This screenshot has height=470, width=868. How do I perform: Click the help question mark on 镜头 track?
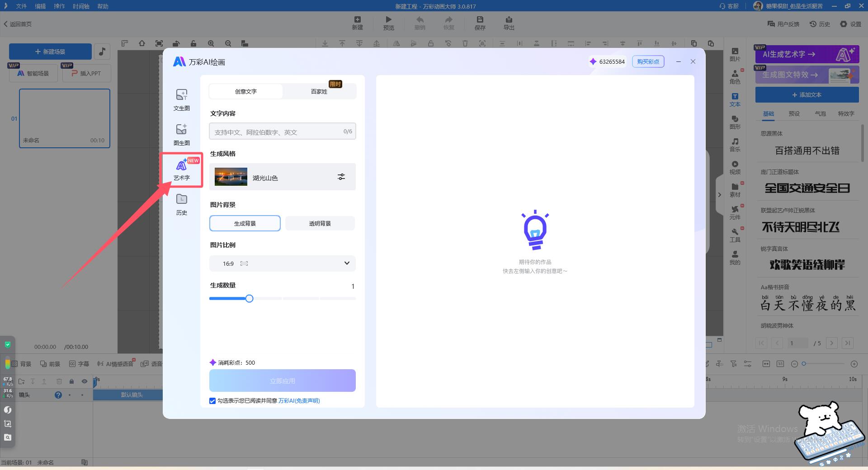tap(58, 395)
